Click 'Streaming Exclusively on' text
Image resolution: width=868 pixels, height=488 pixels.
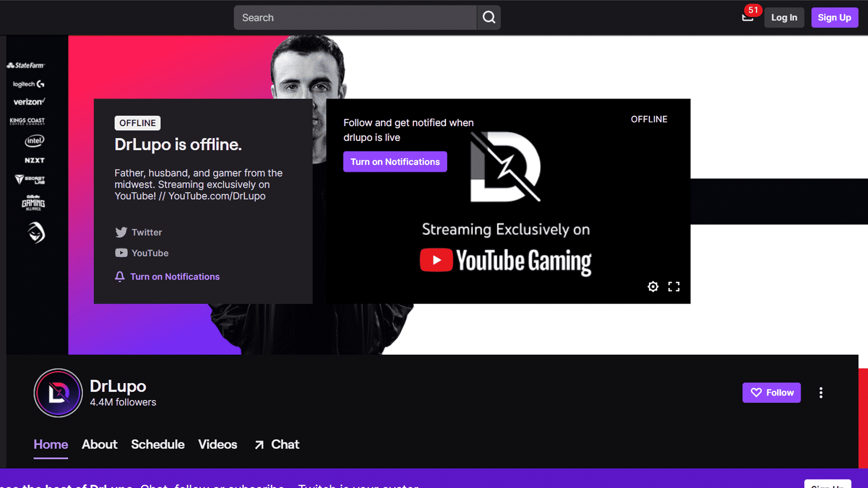click(x=506, y=230)
